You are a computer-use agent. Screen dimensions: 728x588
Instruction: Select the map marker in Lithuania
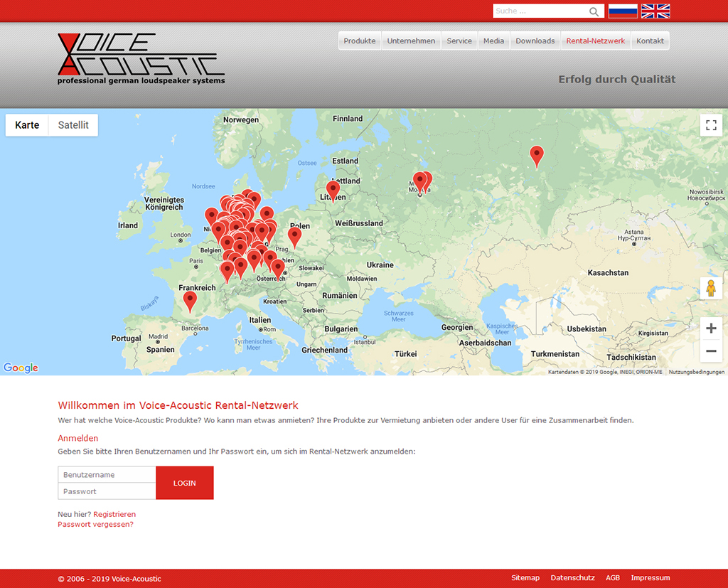[333, 190]
